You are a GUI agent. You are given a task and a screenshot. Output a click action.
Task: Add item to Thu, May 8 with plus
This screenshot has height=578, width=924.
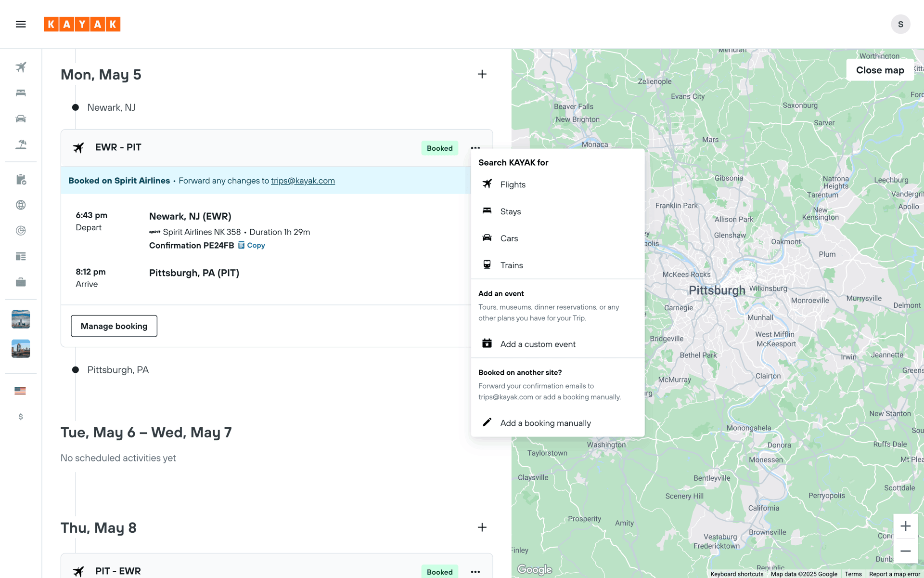(482, 527)
